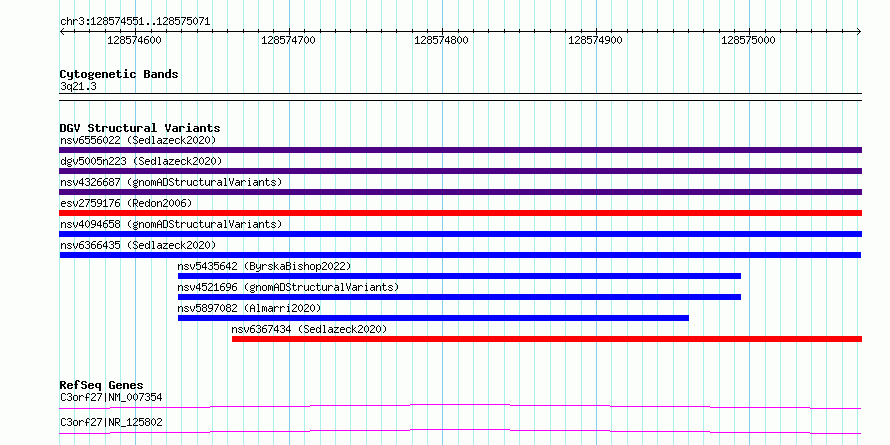Click ruler position 128574700

click(x=288, y=40)
